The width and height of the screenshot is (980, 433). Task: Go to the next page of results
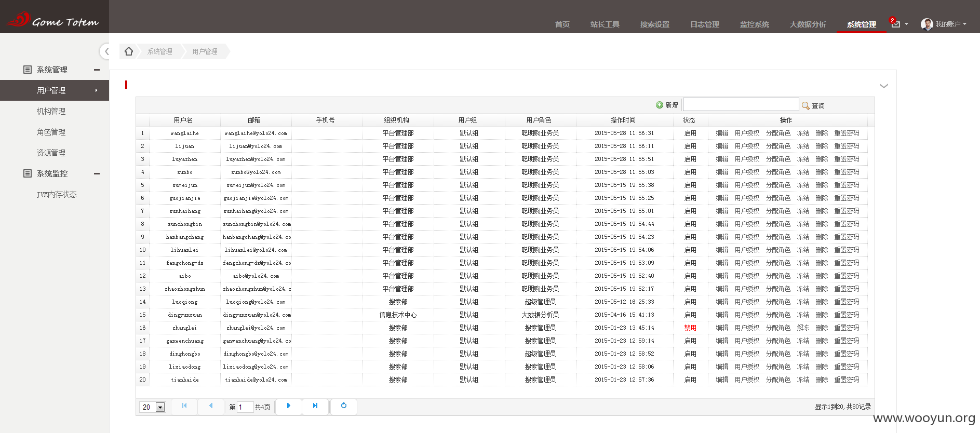pos(289,406)
